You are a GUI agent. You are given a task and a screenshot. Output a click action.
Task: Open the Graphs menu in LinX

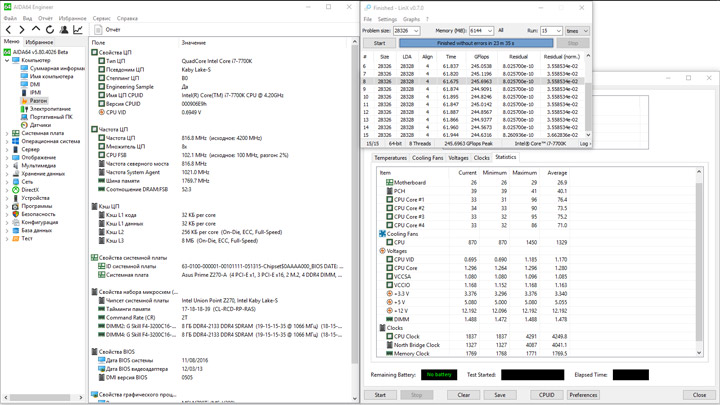[x=411, y=19]
